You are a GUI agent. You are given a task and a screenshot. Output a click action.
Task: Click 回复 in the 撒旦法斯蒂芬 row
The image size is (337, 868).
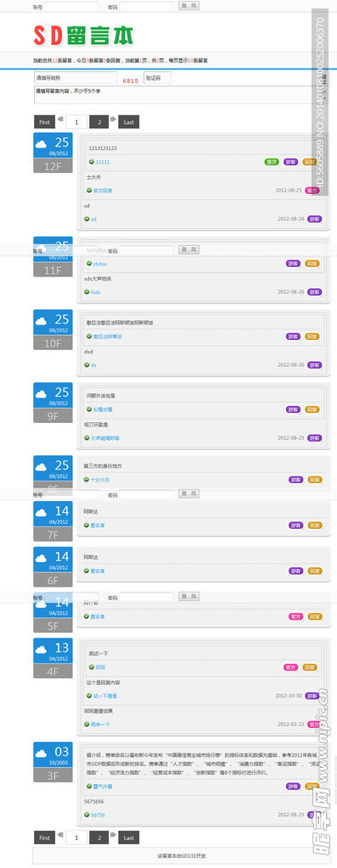(x=312, y=337)
